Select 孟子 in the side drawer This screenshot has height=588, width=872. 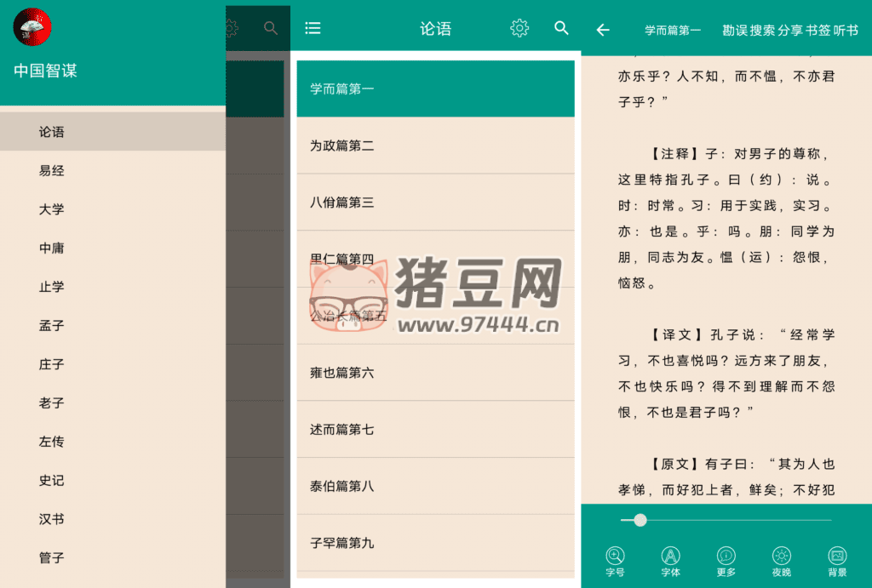point(51,326)
